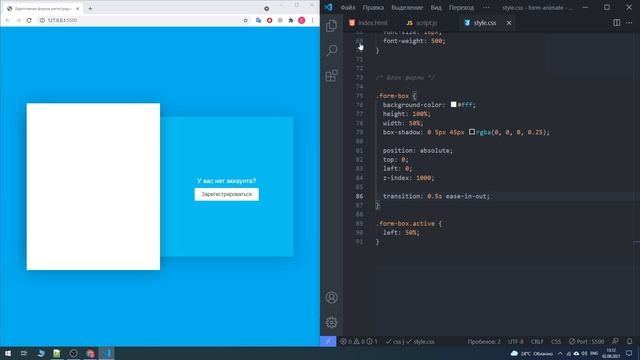The height and width of the screenshot is (360, 640).
Task: Go forward in the browser
Action: pyautogui.click(x=18, y=20)
